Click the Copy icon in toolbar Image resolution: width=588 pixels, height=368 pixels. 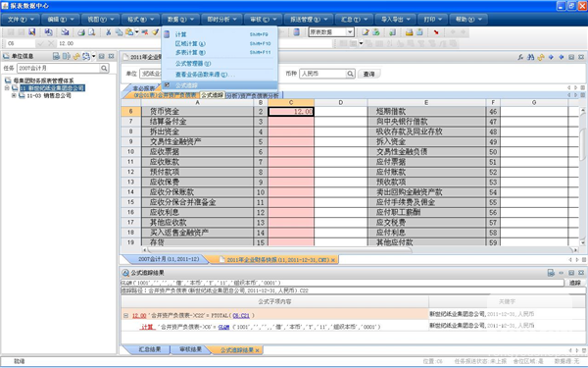[x=119, y=32]
